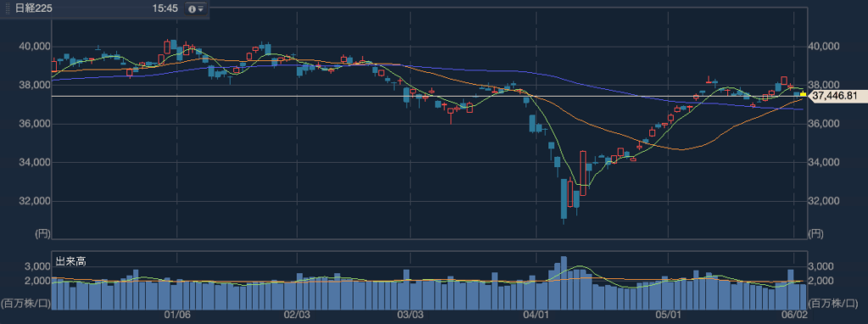Viewport: 868px width, 324px height.
Task: Select the 05/01 date label on axis
Action: click(668, 316)
